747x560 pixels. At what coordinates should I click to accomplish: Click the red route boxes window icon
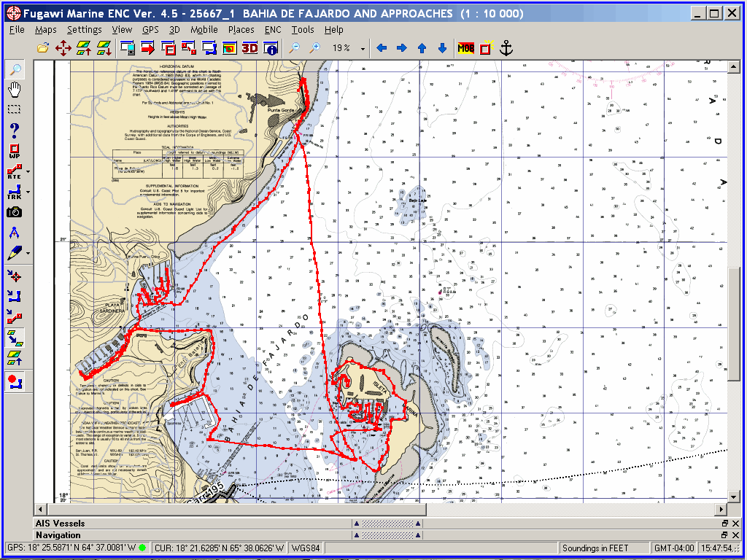189,47
